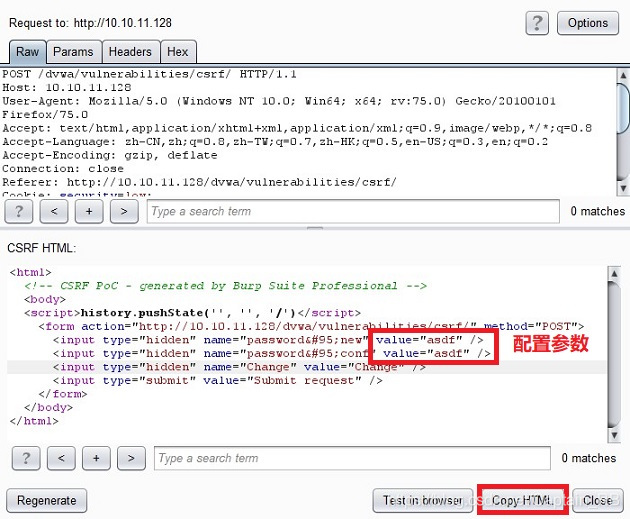Click the CSRF HTML pane scrollbar thumb

tap(614, 354)
